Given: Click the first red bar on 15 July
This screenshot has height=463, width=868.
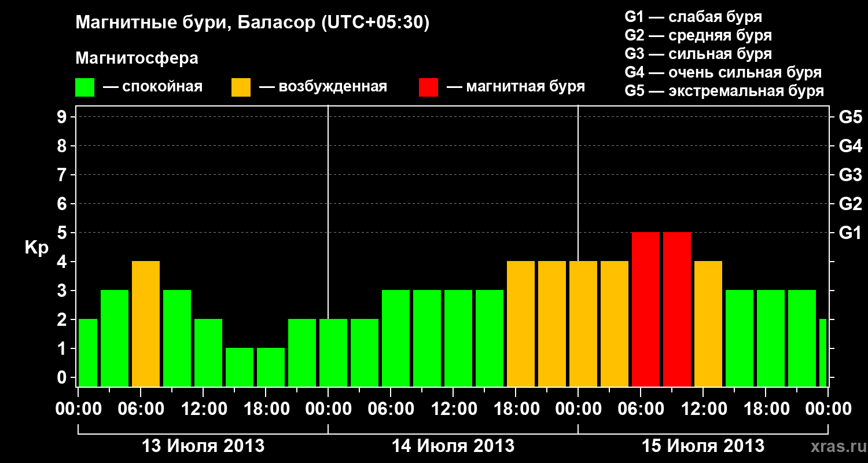Looking at the screenshot, I should point(646,309).
